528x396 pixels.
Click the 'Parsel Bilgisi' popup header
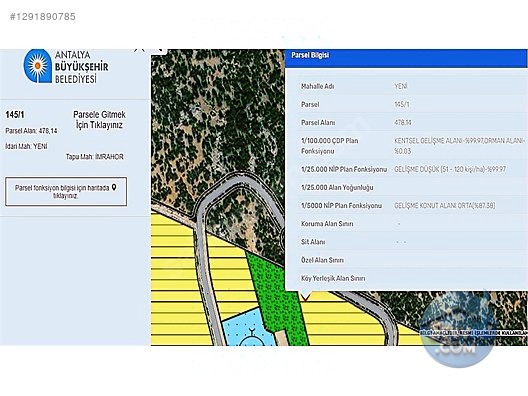pyautogui.click(x=406, y=58)
